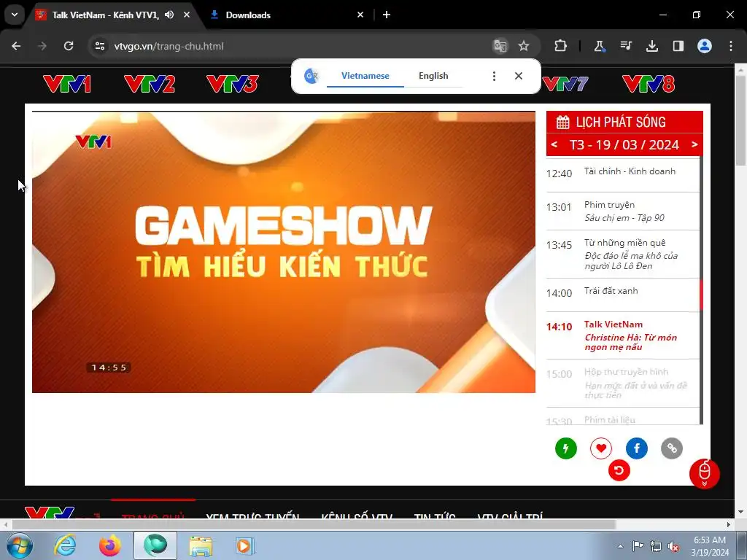This screenshot has width=747, height=560.
Task: Toggle the Chrome side panel icon
Action: coord(678,46)
